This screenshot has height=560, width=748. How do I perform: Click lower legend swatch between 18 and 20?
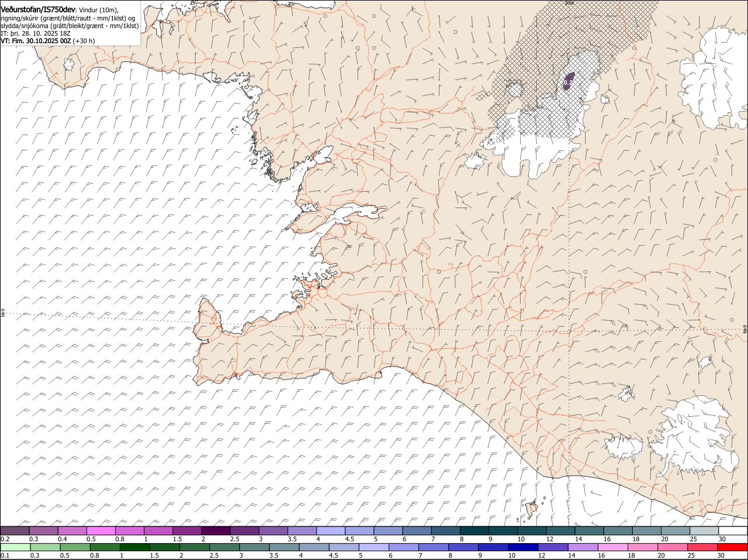642,547
